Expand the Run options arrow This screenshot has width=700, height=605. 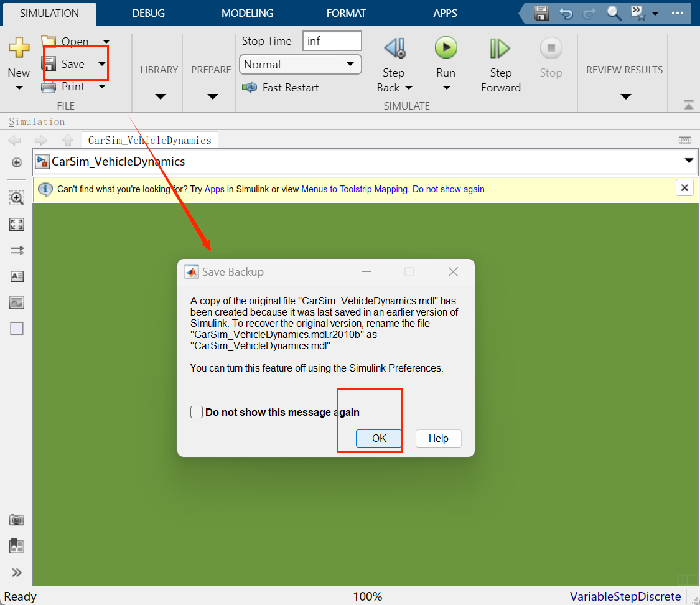click(446, 88)
